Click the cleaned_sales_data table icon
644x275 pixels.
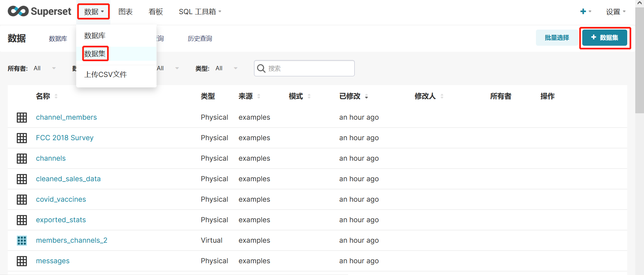[22, 179]
